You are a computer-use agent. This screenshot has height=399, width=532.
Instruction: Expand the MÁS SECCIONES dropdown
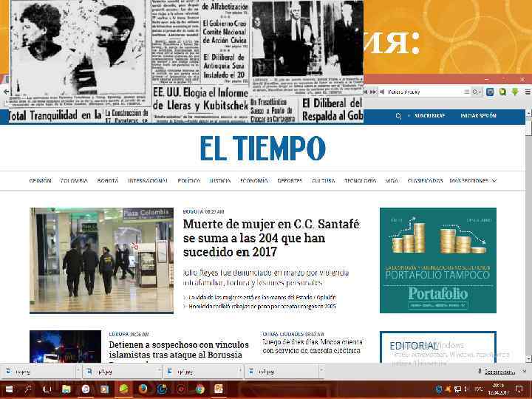(473, 181)
